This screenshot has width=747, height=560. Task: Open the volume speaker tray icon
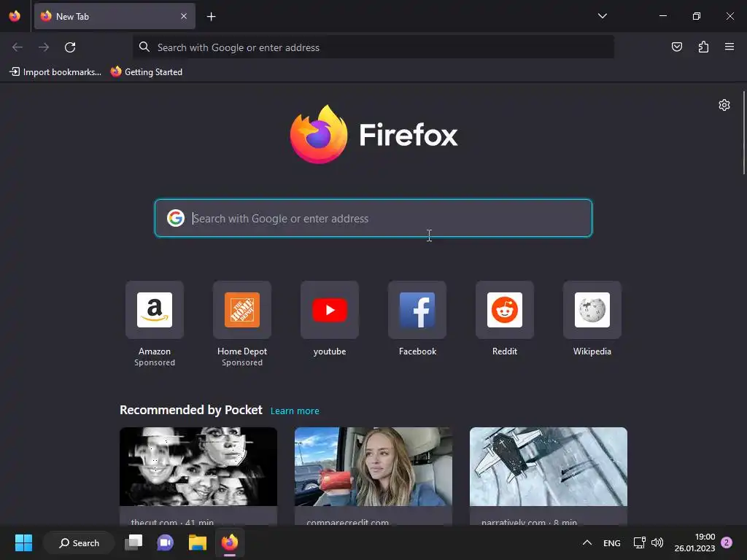(657, 542)
